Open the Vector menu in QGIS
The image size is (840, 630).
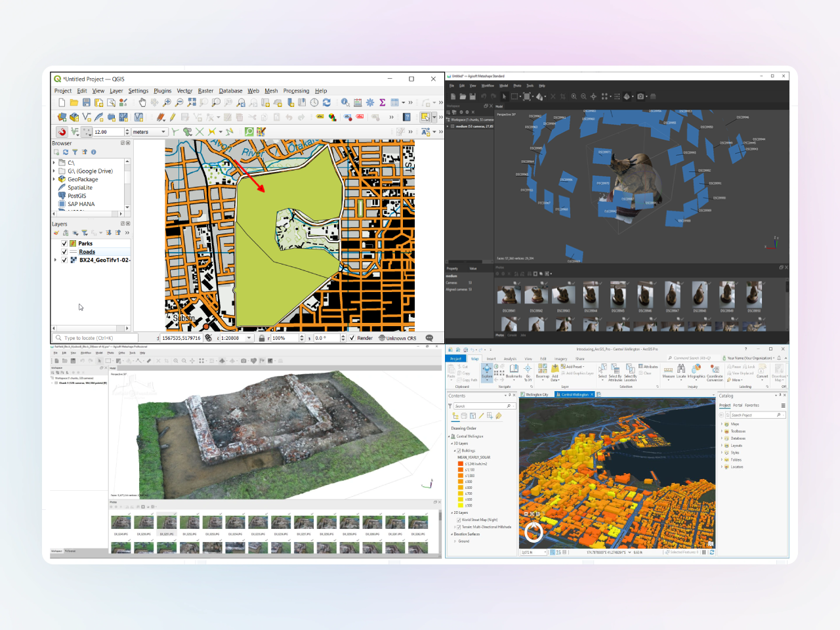point(184,91)
